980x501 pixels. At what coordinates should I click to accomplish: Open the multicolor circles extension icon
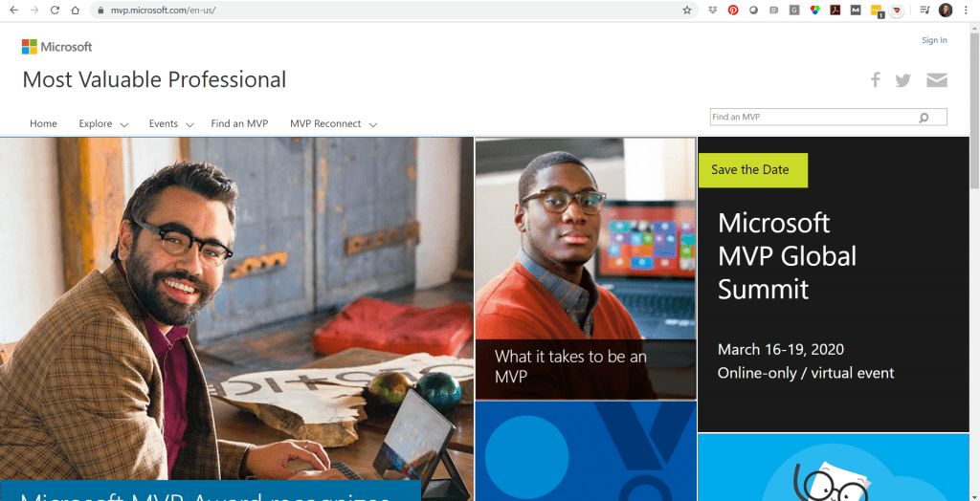(x=815, y=10)
